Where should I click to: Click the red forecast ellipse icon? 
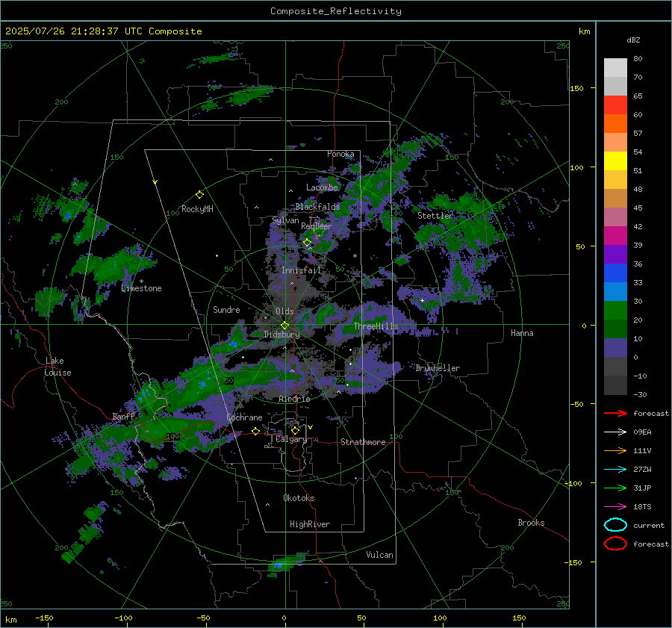pyautogui.click(x=615, y=544)
